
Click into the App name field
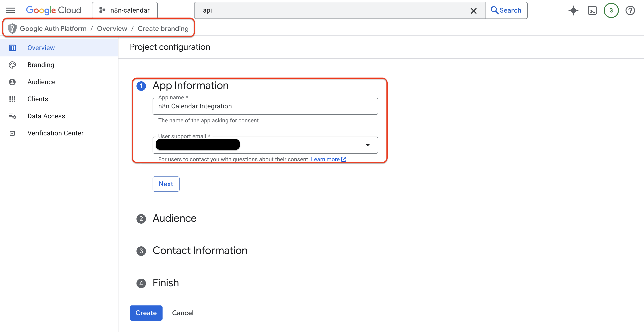pyautogui.click(x=265, y=106)
